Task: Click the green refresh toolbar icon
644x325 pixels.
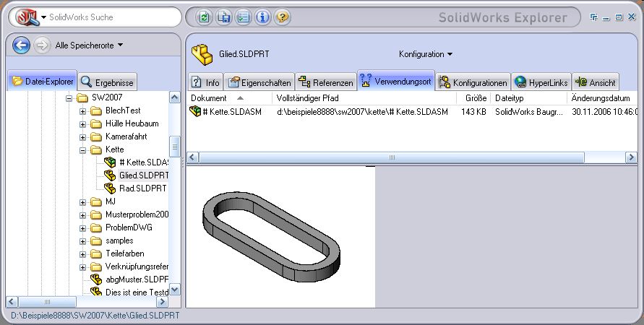Action: pyautogui.click(x=204, y=17)
